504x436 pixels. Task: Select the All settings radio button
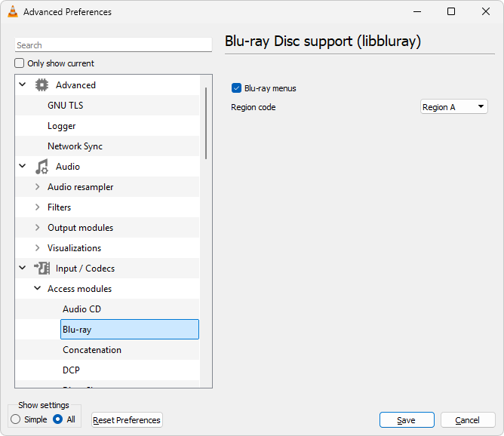pyautogui.click(x=58, y=419)
